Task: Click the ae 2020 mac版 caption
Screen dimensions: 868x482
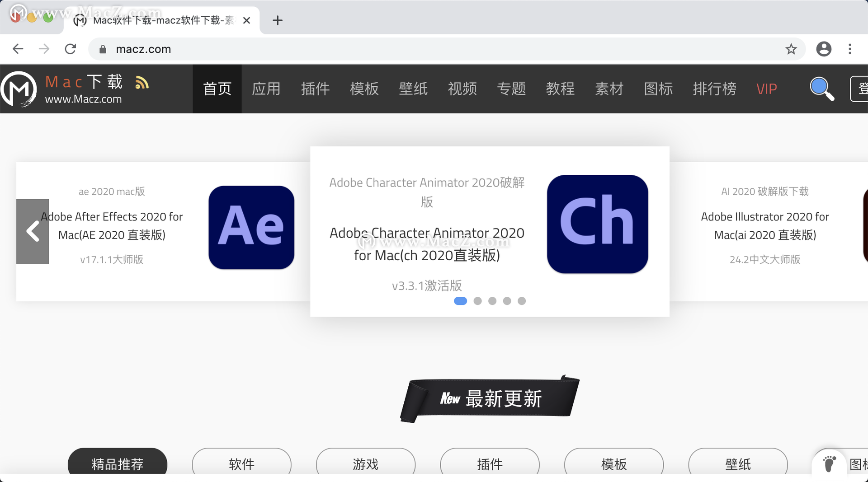Action: pos(112,192)
